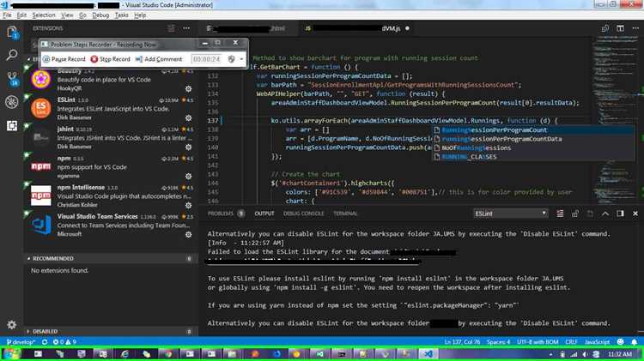
Task: Open the Debug view in activity bar
Action: click(x=12, y=102)
